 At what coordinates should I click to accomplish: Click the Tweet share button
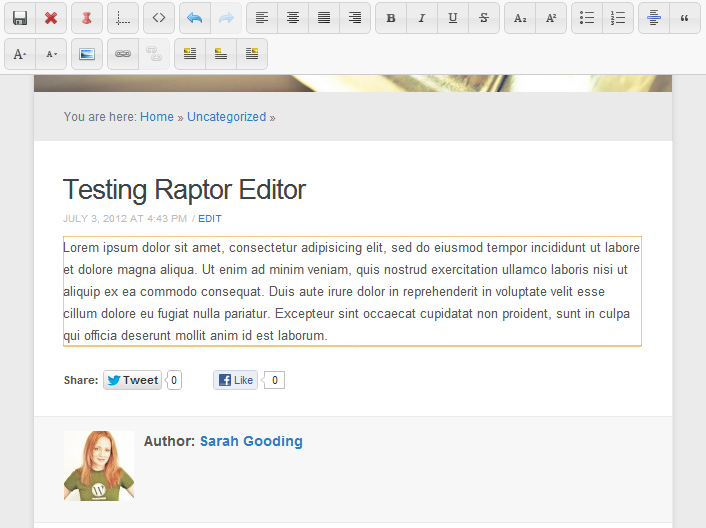click(132, 380)
